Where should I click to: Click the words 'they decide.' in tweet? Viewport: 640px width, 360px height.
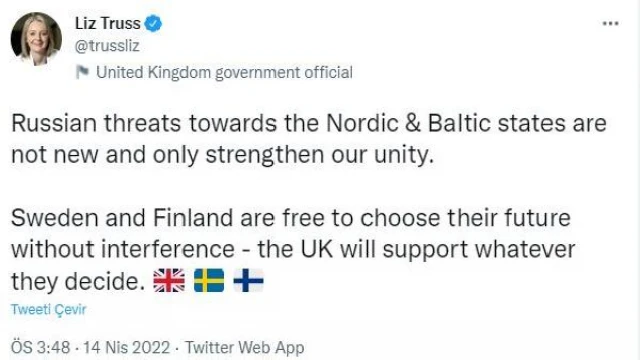[x=78, y=282]
